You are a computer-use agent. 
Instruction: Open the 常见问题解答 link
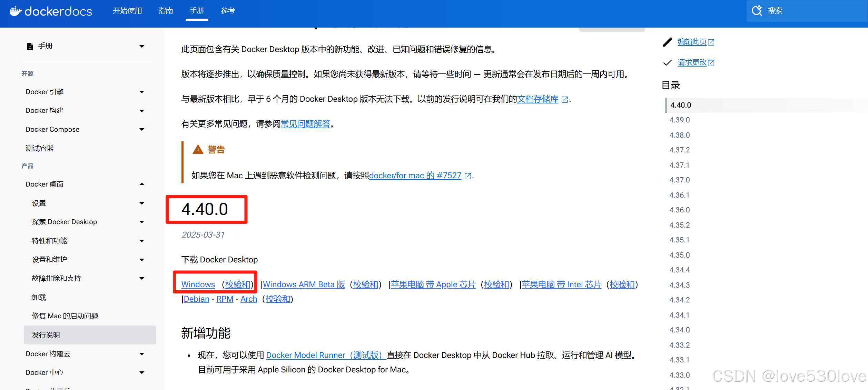[305, 124]
